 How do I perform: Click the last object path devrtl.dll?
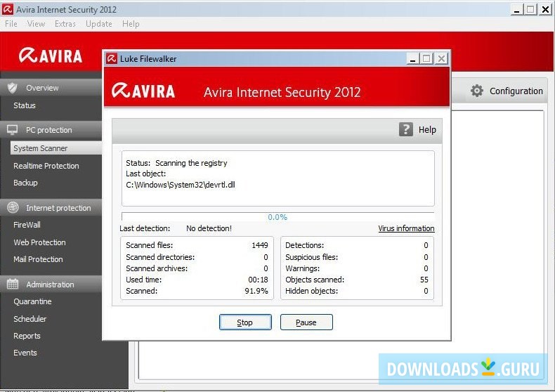click(x=181, y=185)
